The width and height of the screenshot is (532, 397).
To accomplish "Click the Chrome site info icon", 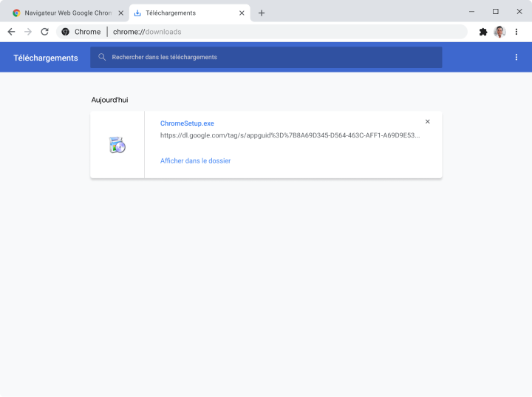I will (66, 32).
